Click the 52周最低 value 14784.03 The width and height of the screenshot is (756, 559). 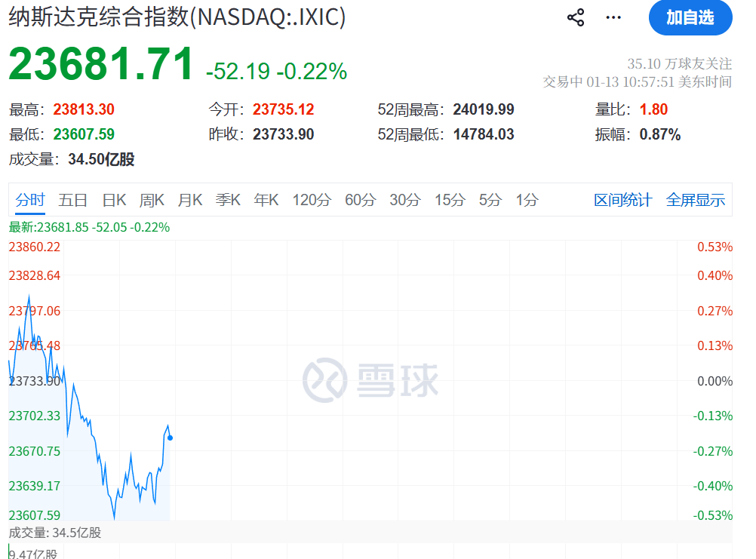484,134
